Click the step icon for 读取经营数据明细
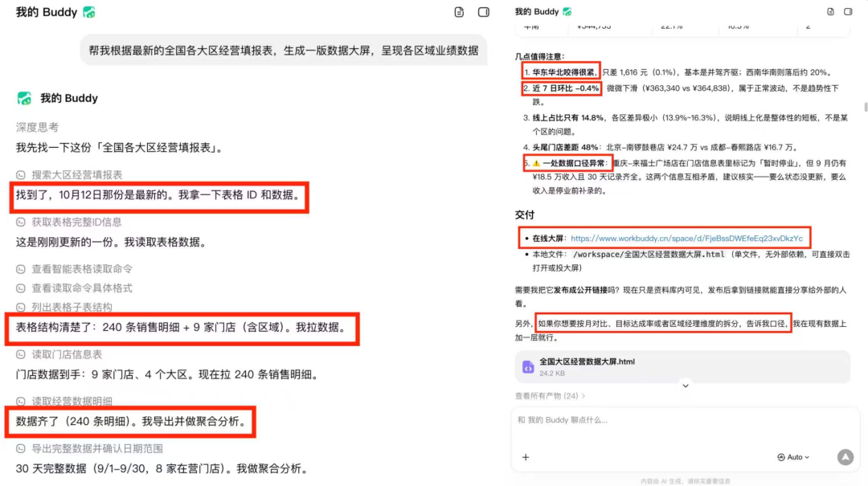 click(20, 402)
